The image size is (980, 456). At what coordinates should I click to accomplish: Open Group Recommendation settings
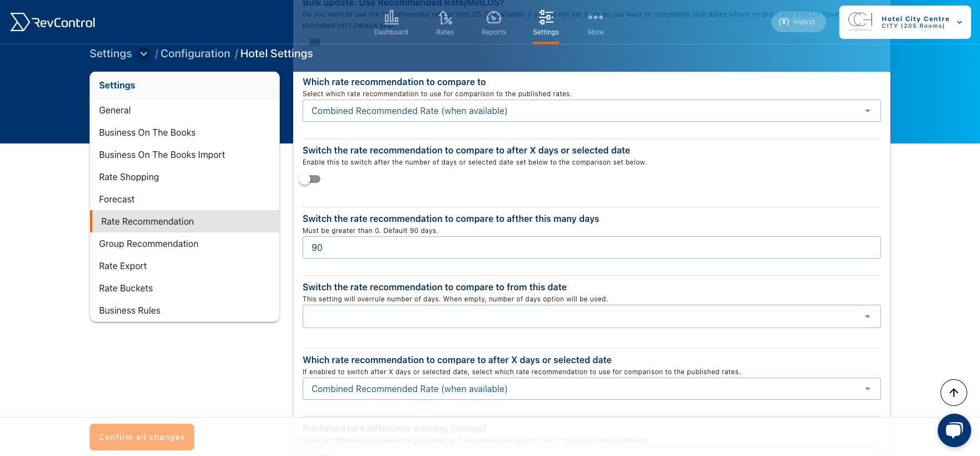(x=185, y=244)
